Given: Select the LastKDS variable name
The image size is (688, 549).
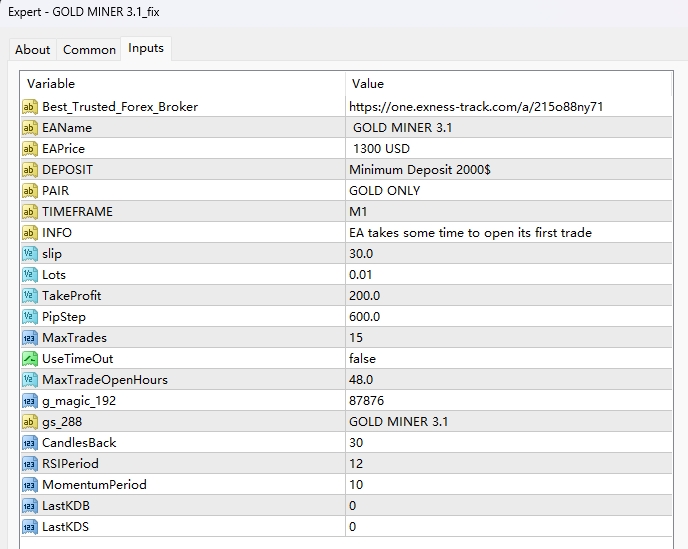Looking at the screenshot, I should 65,527.
